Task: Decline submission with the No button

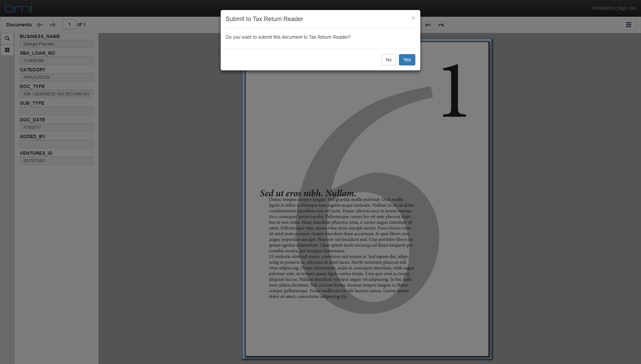Action: [x=389, y=60]
